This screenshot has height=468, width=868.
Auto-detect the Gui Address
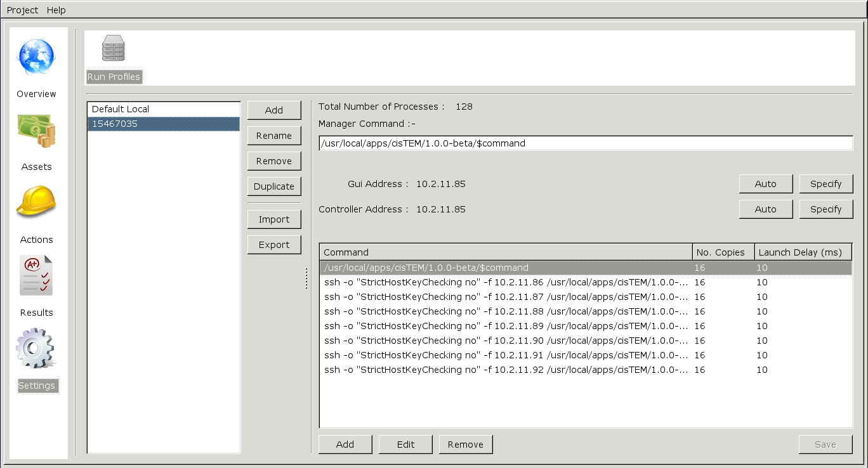tap(765, 183)
